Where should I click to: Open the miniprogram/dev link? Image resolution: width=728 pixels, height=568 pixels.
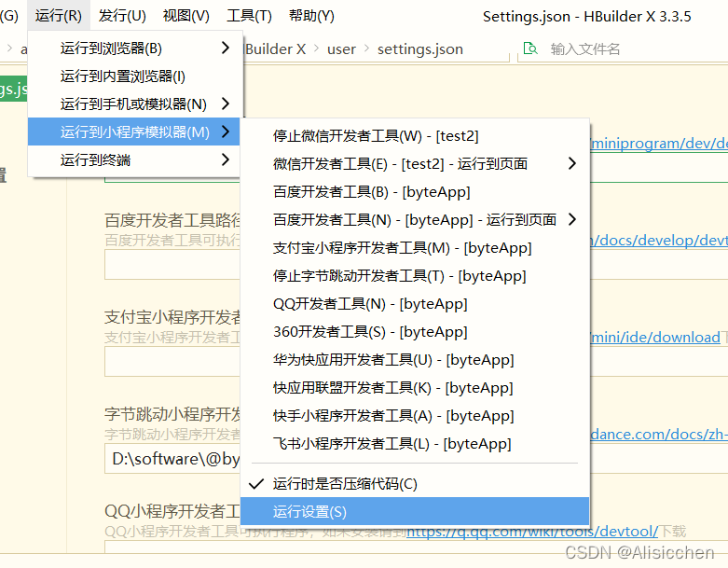659,143
